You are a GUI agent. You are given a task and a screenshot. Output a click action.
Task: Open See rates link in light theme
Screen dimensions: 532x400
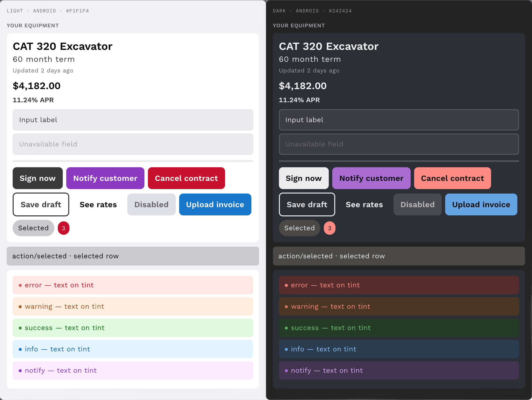click(98, 204)
